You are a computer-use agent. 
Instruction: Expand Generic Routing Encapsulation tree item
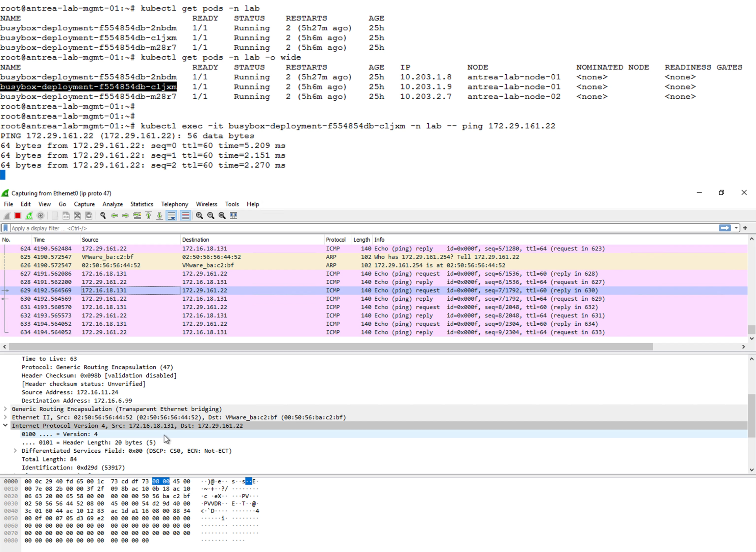click(x=5, y=409)
